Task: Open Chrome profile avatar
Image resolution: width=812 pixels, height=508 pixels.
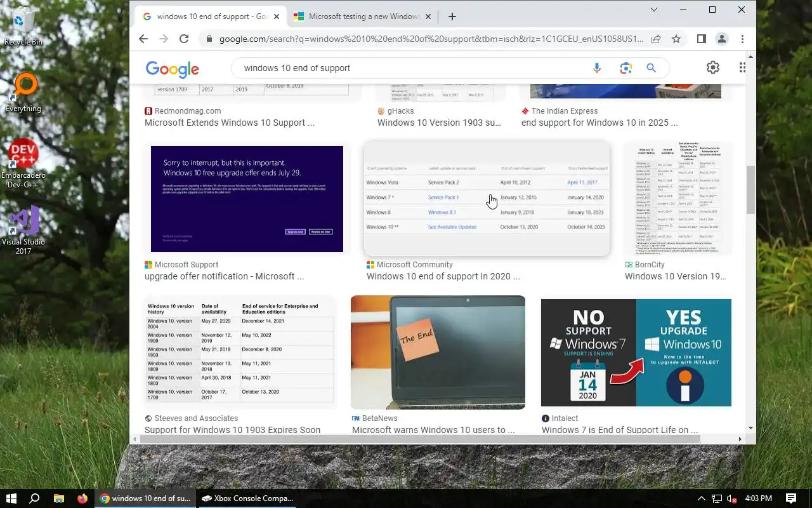Action: [722, 39]
